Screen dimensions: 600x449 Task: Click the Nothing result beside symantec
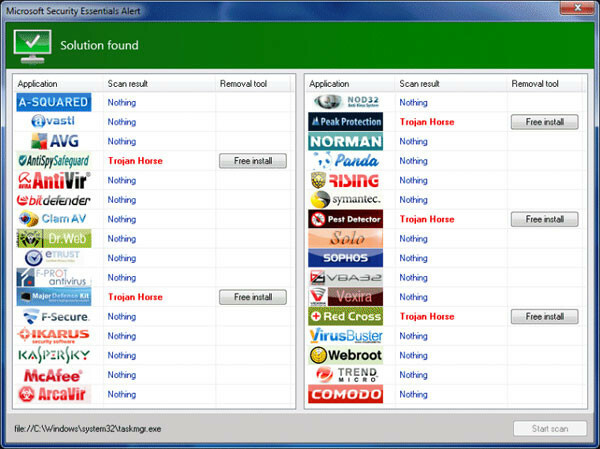click(413, 200)
